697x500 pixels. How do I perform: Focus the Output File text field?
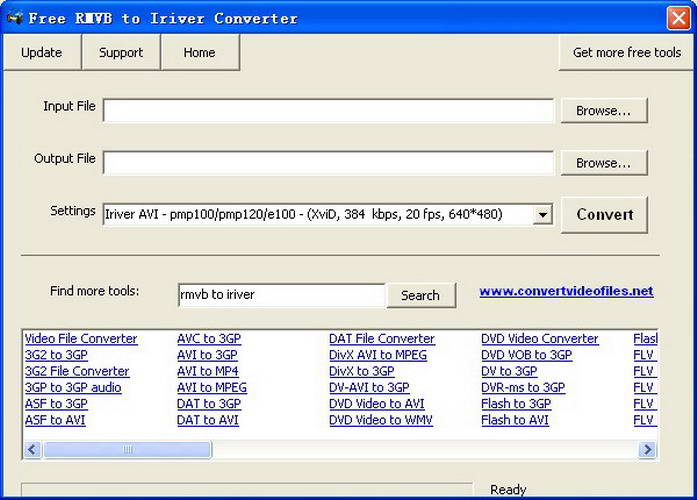click(x=328, y=163)
